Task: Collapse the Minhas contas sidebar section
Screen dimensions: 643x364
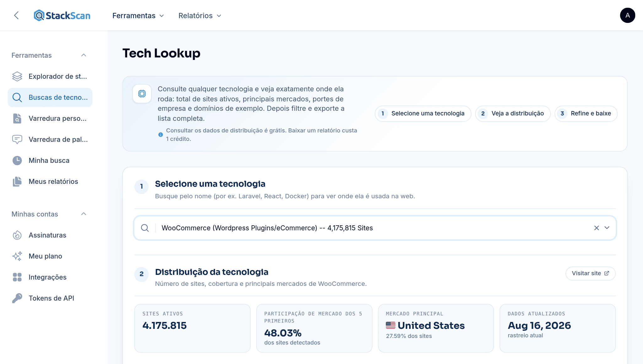Action: (x=84, y=214)
